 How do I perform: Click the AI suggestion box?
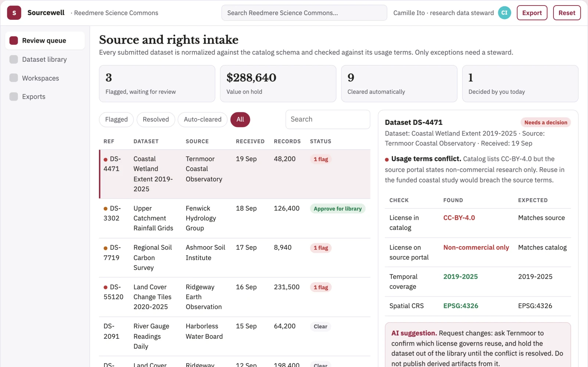[478, 345]
